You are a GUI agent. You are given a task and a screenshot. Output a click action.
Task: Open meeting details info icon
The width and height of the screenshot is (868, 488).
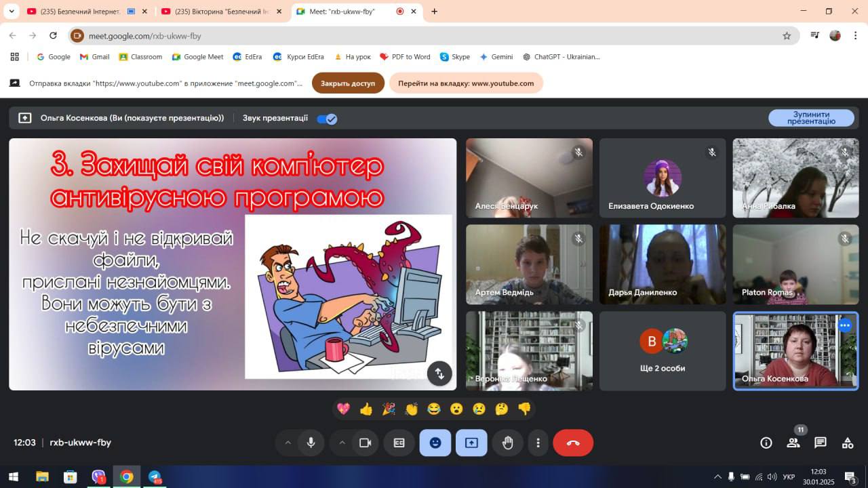(766, 443)
